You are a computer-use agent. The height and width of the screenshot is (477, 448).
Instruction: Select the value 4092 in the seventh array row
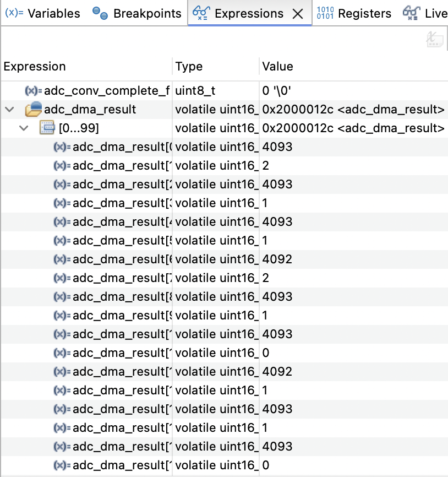277,259
